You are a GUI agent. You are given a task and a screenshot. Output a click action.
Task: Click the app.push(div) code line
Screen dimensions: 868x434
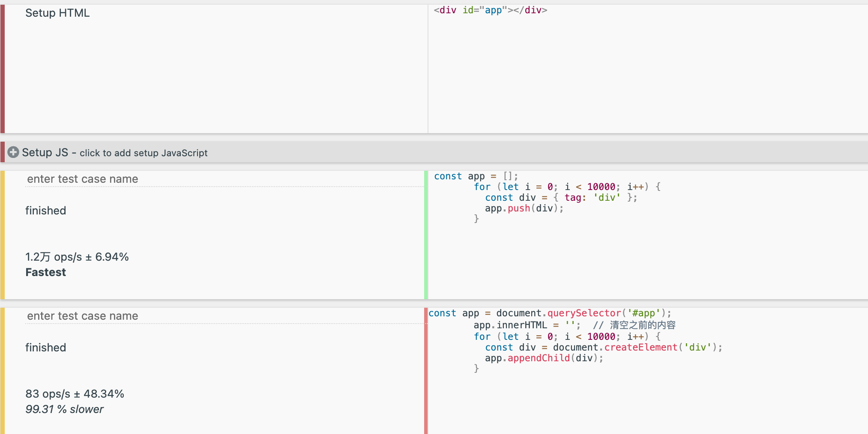pyautogui.click(x=524, y=208)
